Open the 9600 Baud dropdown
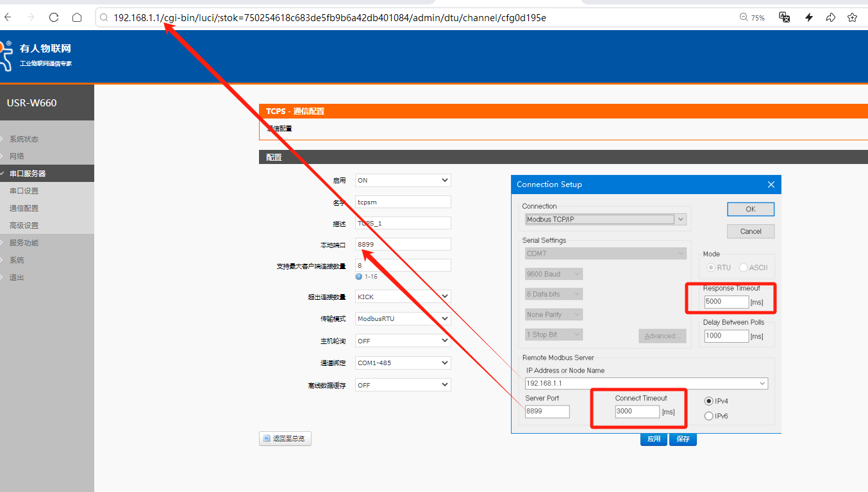 pyautogui.click(x=554, y=274)
